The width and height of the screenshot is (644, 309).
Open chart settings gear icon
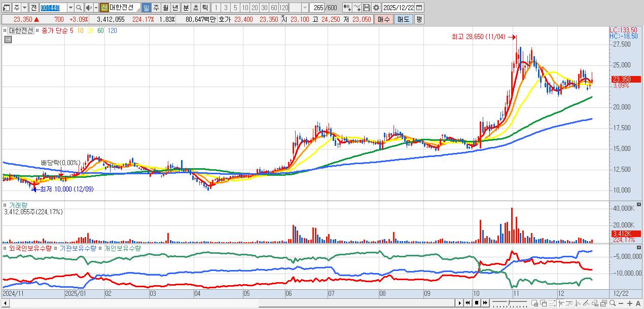(376, 8)
